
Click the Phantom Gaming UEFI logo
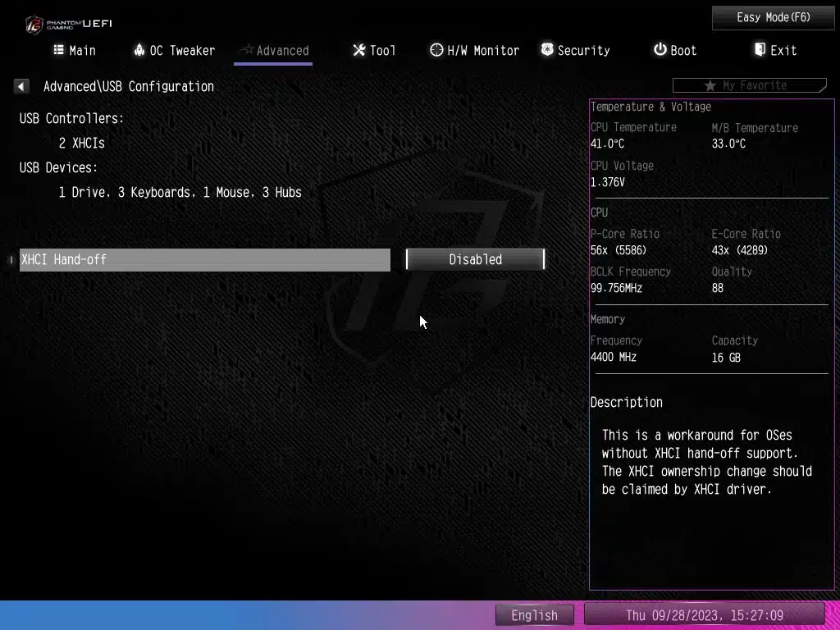[x=68, y=23]
